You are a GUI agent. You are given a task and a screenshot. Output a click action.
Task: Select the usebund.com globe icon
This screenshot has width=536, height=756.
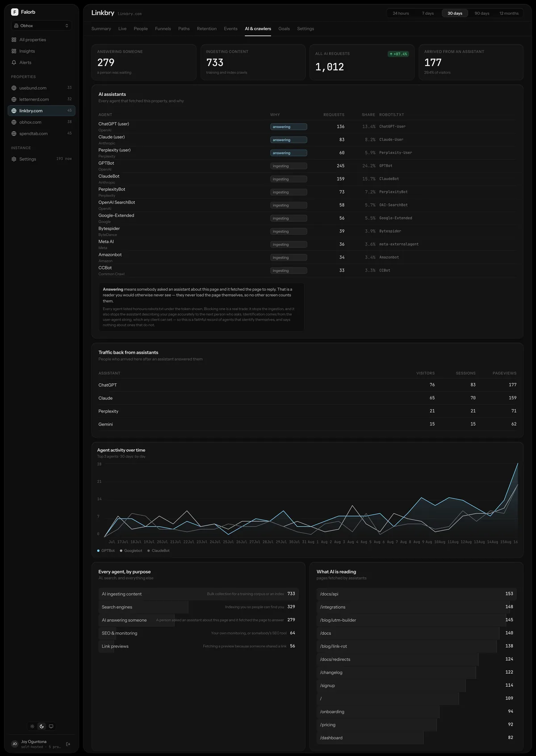[x=14, y=88]
